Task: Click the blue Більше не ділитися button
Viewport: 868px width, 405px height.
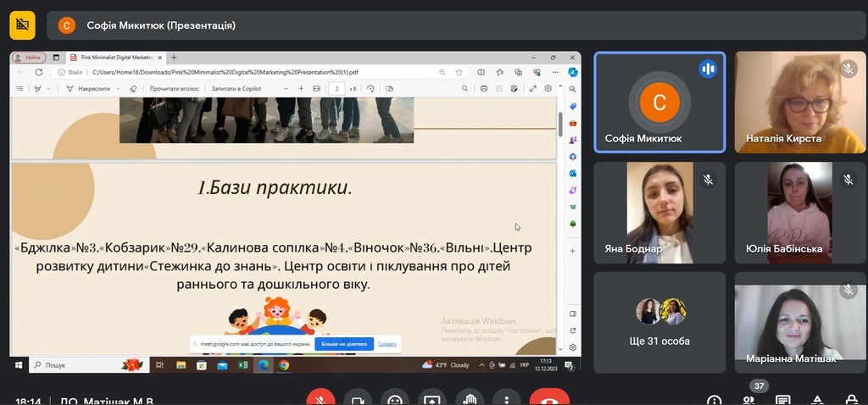Action: [343, 344]
